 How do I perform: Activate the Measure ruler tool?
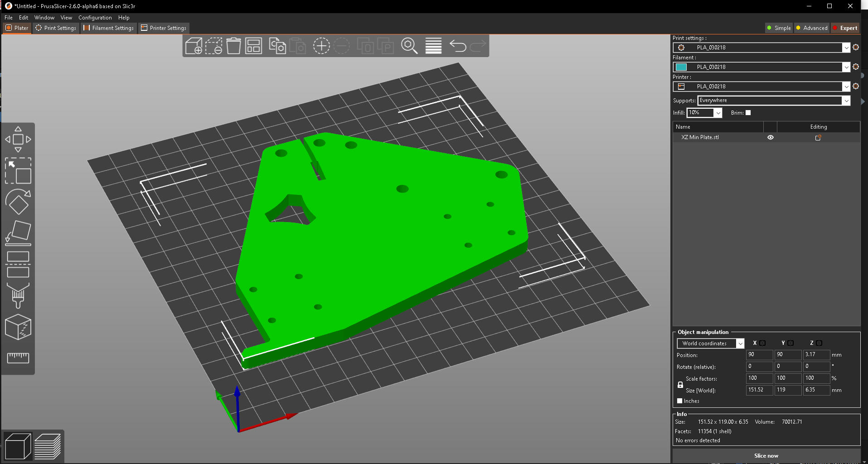[18, 358]
